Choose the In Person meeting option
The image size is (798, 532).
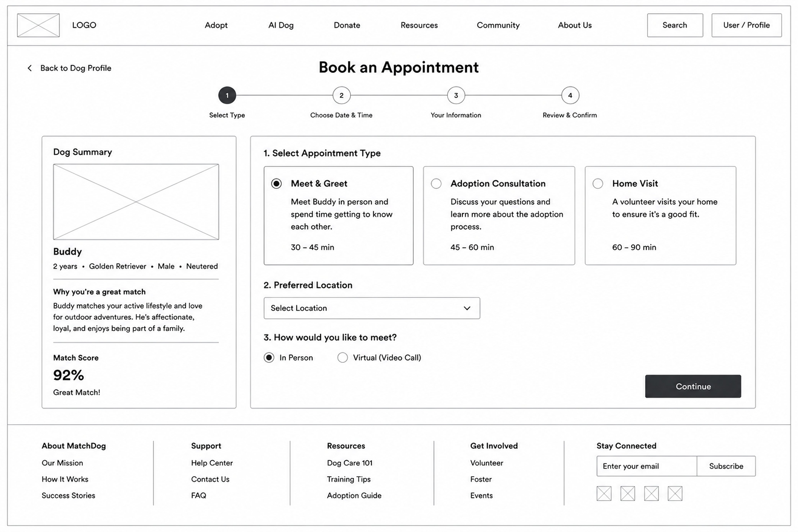tap(269, 358)
